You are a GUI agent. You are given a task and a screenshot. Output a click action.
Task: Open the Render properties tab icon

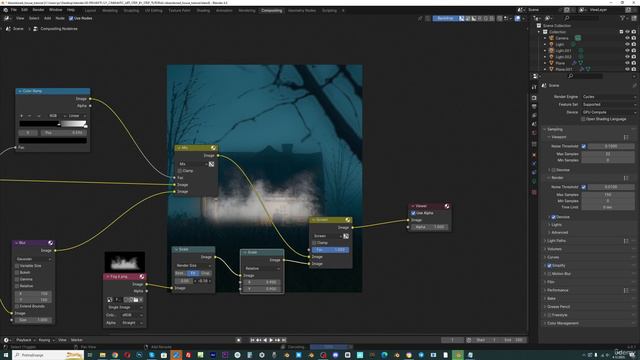tap(534, 98)
